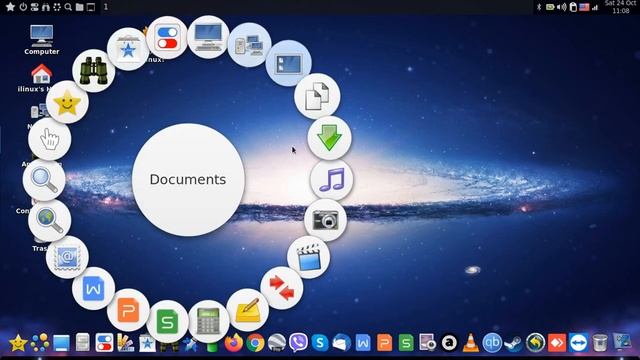Launch Viber from the dock
The image size is (640, 360).
pos(298,343)
